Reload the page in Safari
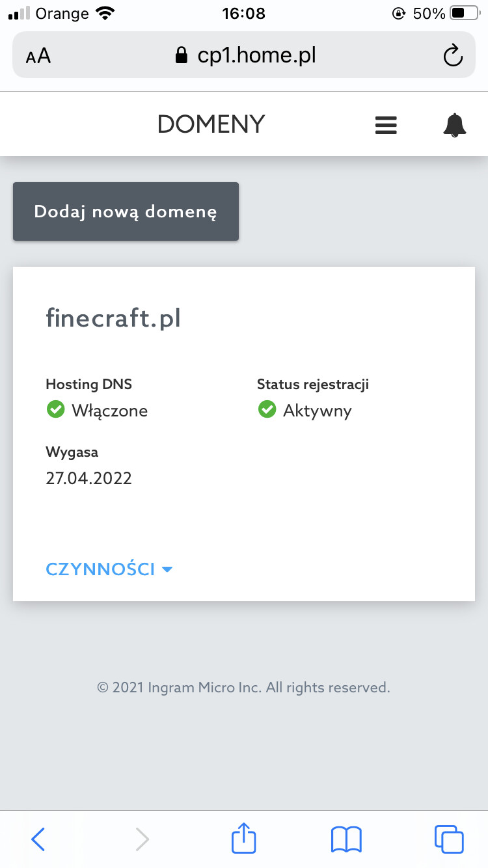Screen dimensions: 488x868 pos(453,56)
